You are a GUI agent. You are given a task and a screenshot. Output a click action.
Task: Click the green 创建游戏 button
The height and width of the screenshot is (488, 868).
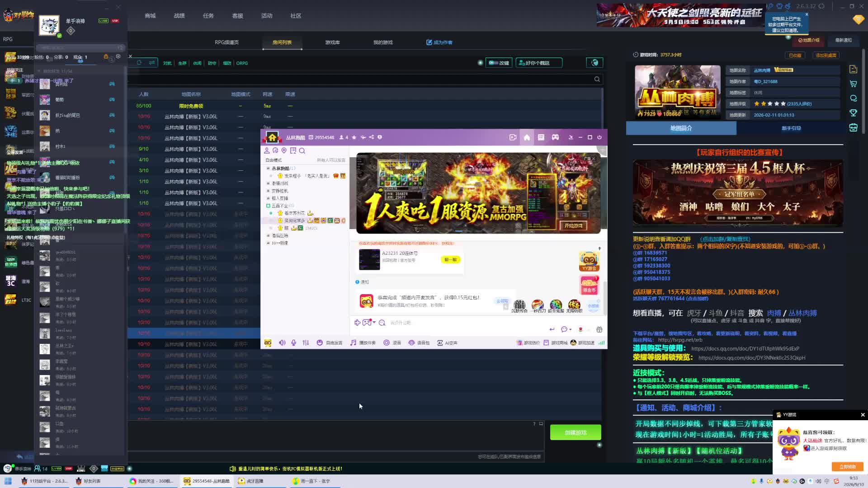[x=576, y=432]
